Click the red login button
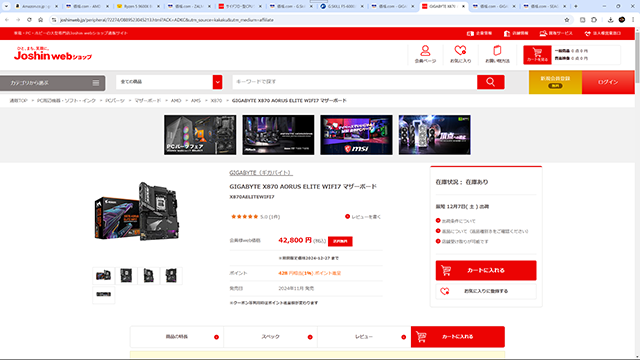Screen dimensions: 640x360 point(608,82)
